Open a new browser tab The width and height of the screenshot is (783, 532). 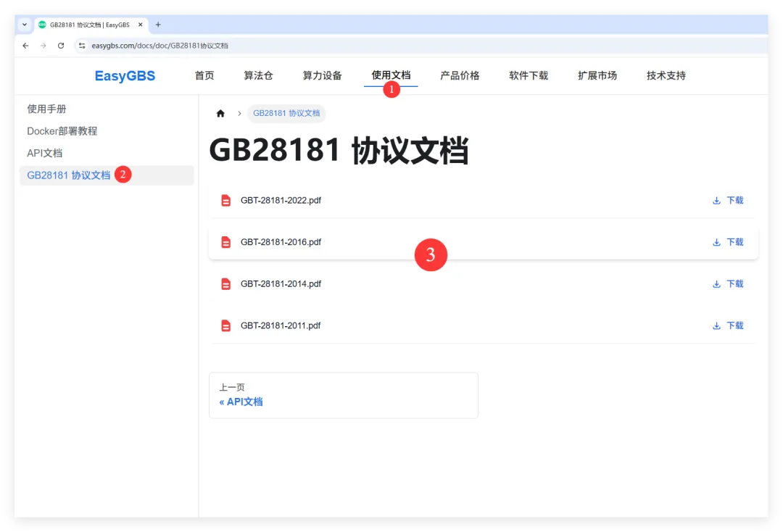[x=158, y=25]
